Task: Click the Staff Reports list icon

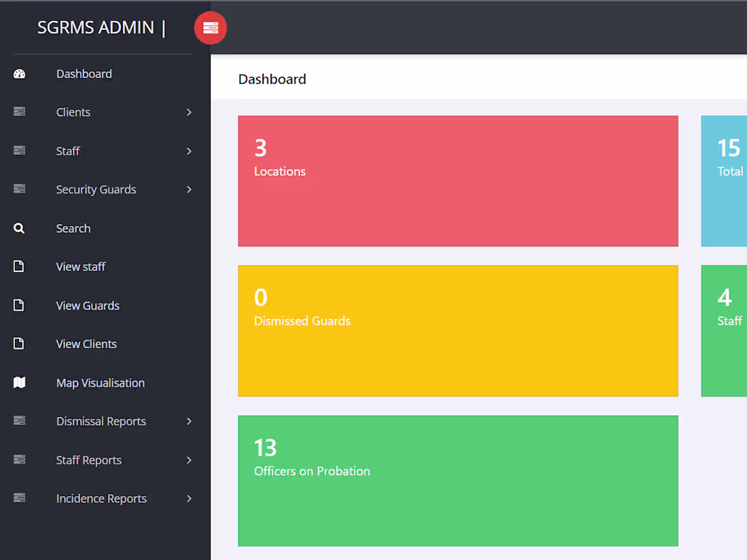Action: pyautogui.click(x=19, y=460)
